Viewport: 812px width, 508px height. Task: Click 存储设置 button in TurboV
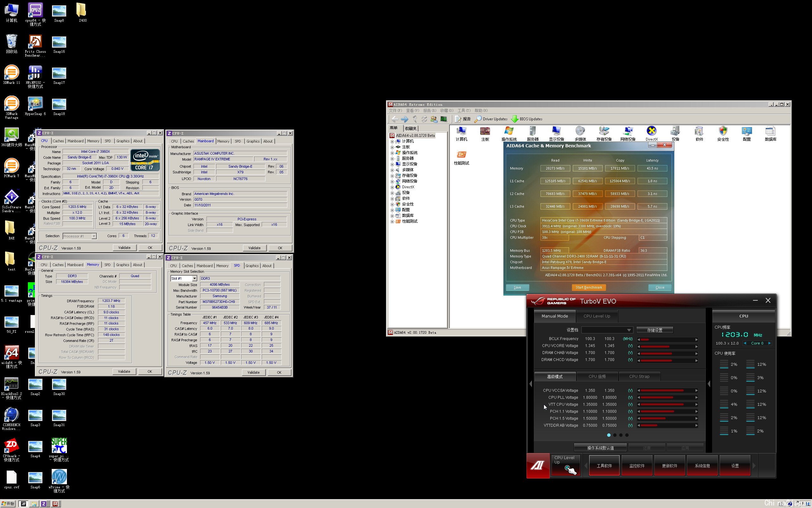pos(654,330)
